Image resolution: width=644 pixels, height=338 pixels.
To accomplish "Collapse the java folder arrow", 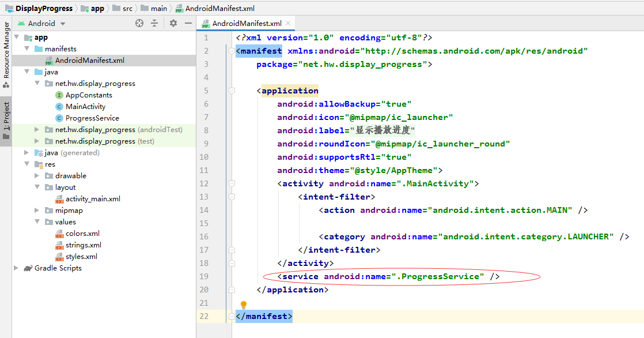I will (27, 72).
